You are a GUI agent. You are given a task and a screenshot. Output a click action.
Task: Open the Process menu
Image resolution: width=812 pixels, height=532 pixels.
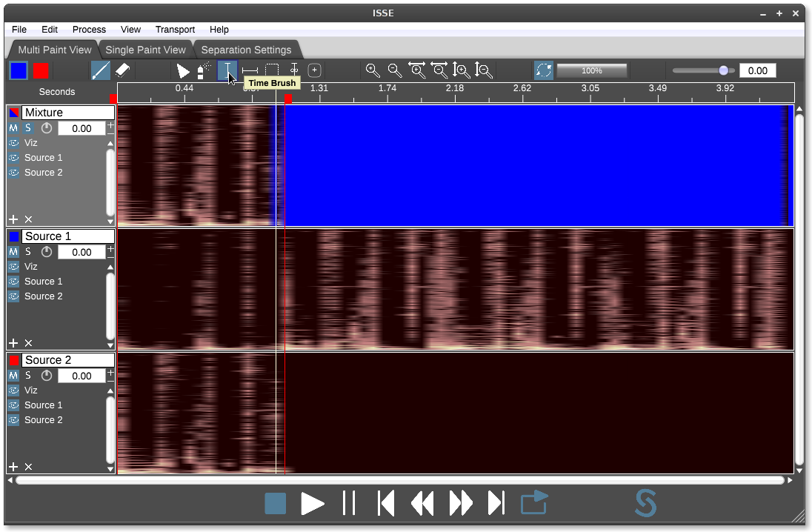coord(89,30)
